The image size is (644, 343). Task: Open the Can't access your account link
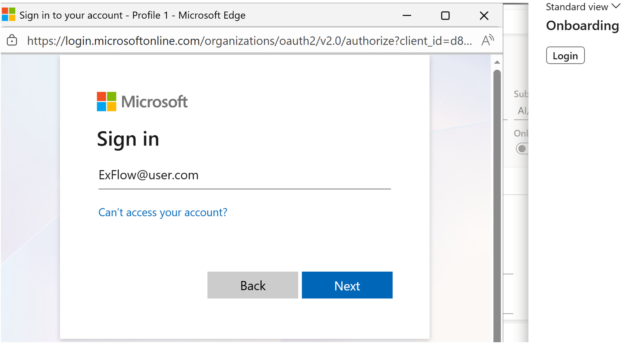click(163, 212)
